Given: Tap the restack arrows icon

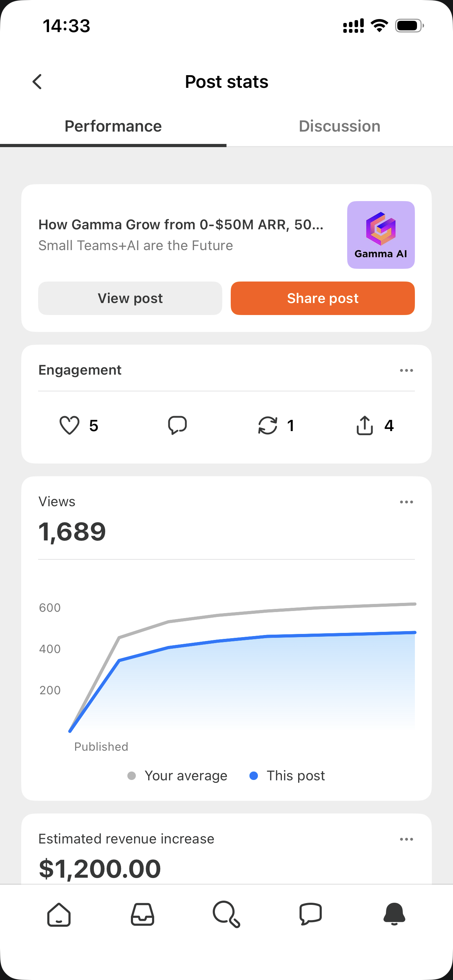Looking at the screenshot, I should (x=268, y=425).
